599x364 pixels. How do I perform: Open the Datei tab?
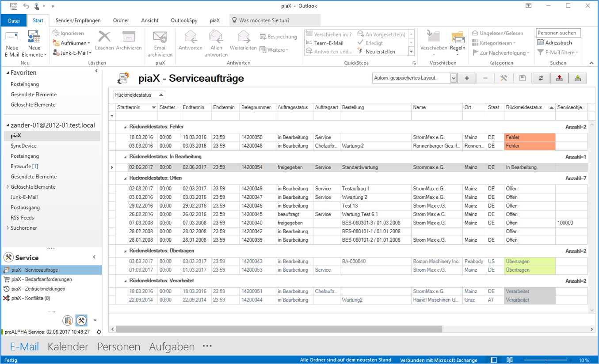tap(14, 20)
